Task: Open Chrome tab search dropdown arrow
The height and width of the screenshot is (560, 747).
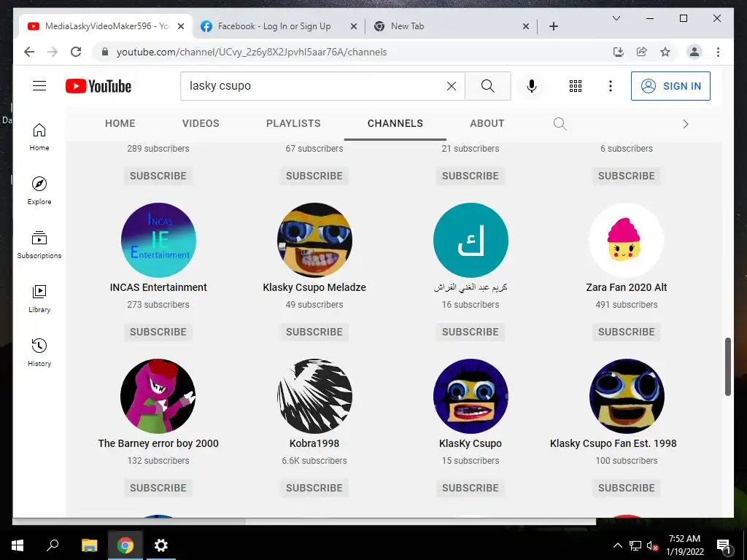Action: (616, 18)
